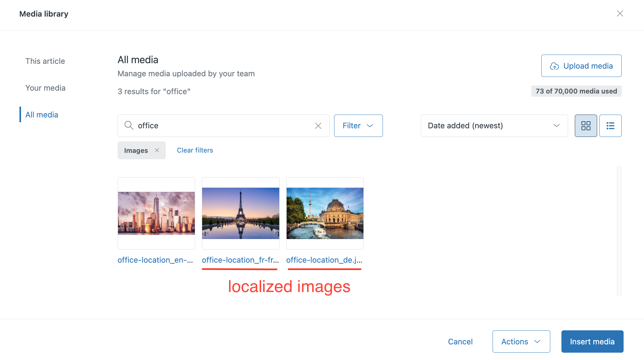The image size is (644, 360).
Task: Click the Insert media button
Action: click(x=592, y=341)
